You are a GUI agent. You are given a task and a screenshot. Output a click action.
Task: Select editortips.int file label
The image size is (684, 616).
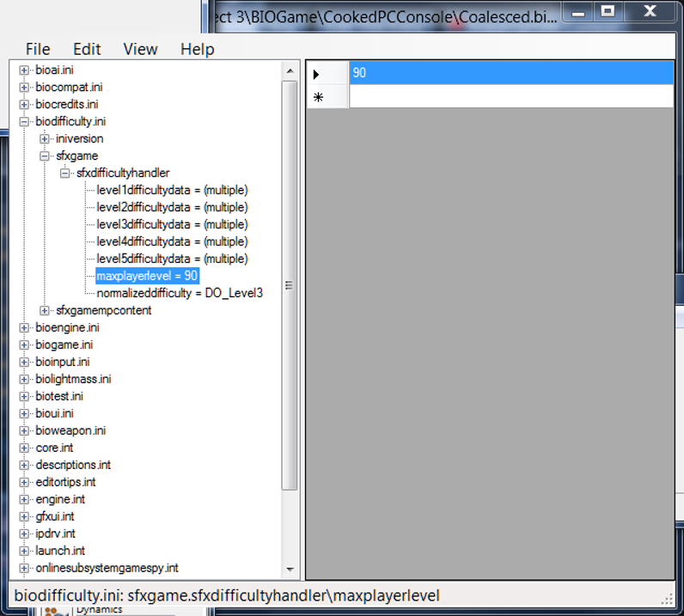pyautogui.click(x=65, y=483)
